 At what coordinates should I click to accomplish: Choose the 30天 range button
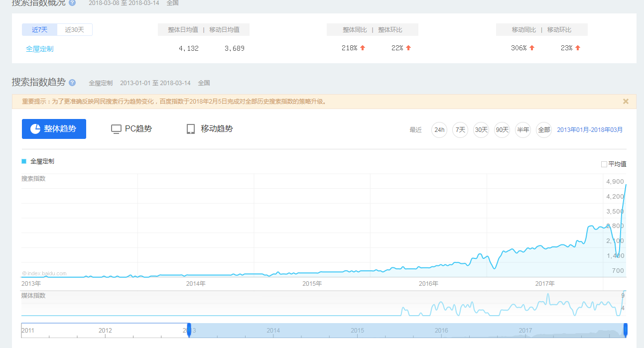(x=481, y=130)
